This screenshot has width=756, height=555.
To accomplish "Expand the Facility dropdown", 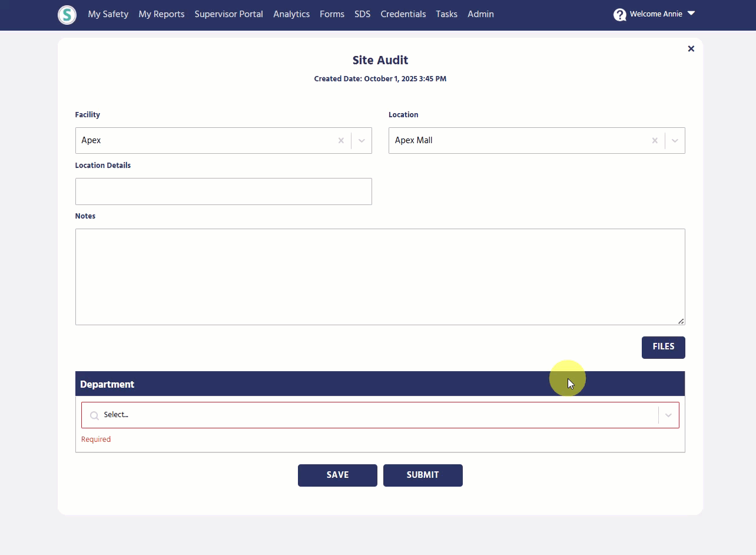I will tap(362, 141).
